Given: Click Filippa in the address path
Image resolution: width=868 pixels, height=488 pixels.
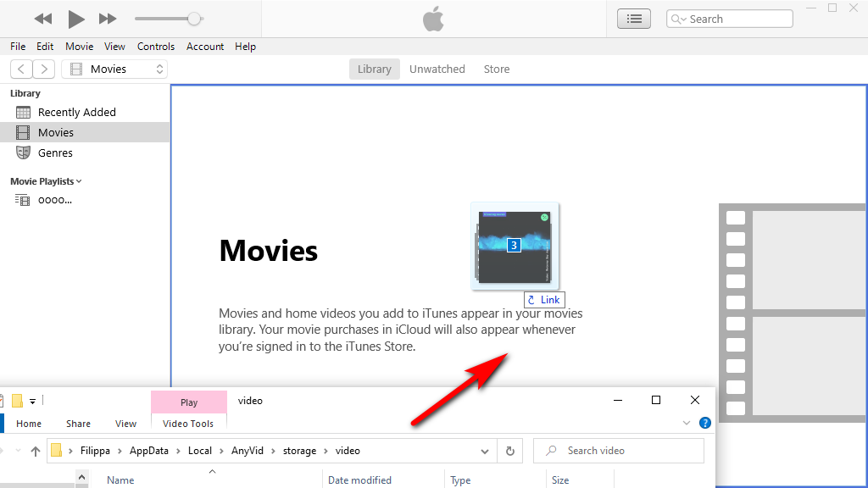Looking at the screenshot, I should tap(95, 451).
